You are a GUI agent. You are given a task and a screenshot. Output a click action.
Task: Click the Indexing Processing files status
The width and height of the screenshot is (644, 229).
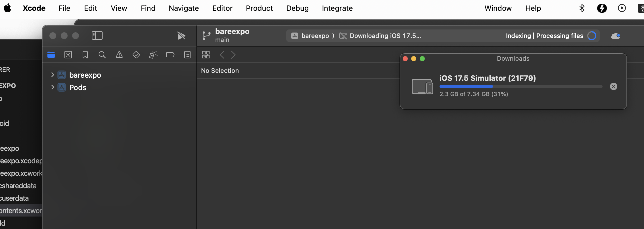coord(544,36)
